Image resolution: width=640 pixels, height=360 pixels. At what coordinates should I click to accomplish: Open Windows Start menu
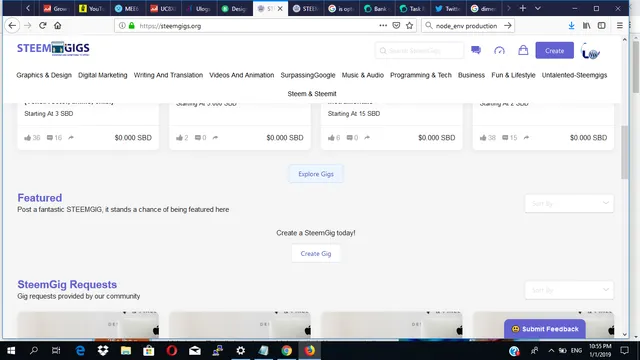point(11,350)
